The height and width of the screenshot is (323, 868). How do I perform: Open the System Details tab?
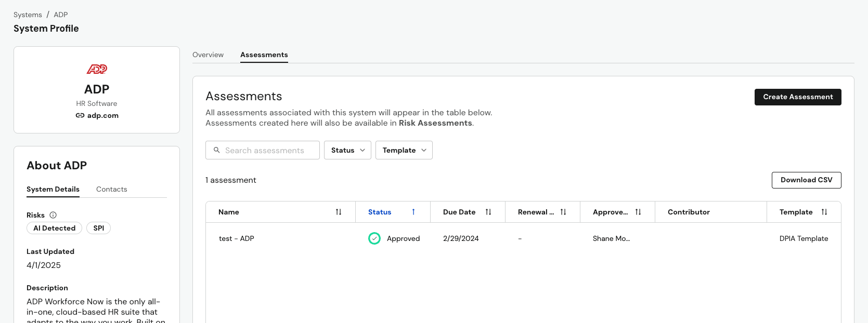[x=53, y=189]
